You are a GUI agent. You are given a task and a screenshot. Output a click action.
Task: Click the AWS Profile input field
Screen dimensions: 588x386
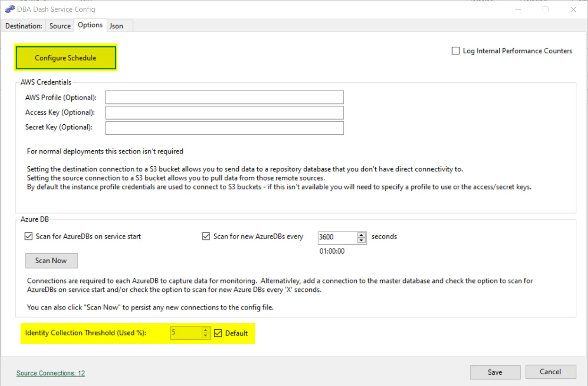pos(224,98)
